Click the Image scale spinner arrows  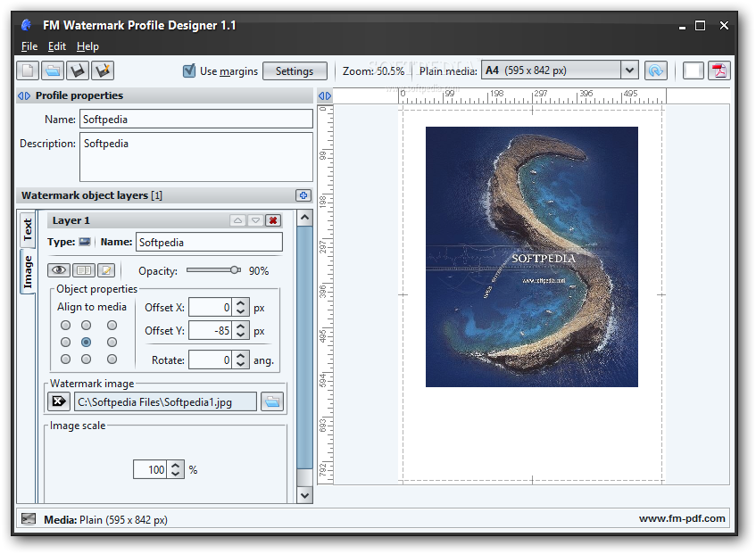click(x=176, y=469)
